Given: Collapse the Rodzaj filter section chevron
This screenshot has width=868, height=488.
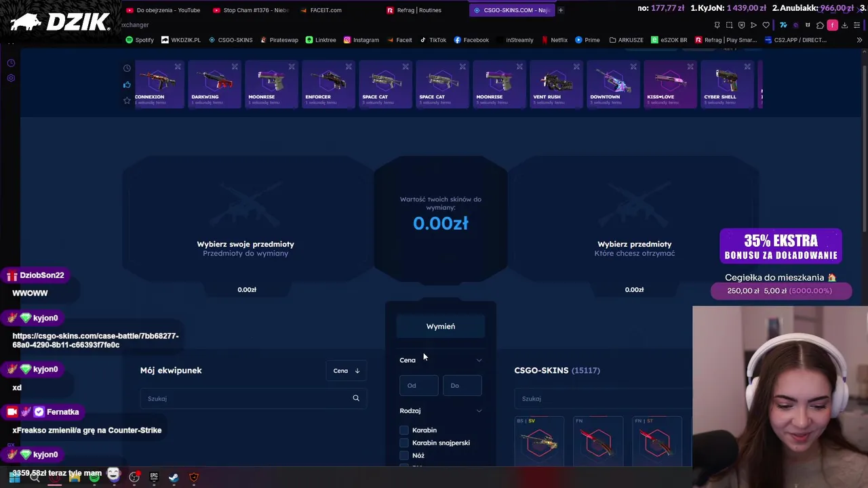Looking at the screenshot, I should tap(479, 411).
